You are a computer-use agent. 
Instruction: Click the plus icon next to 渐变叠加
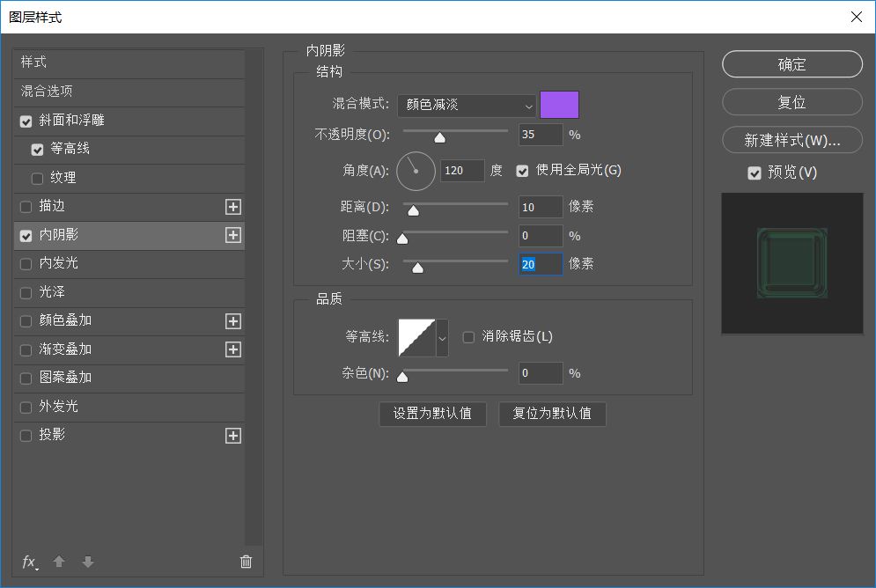(x=232, y=349)
